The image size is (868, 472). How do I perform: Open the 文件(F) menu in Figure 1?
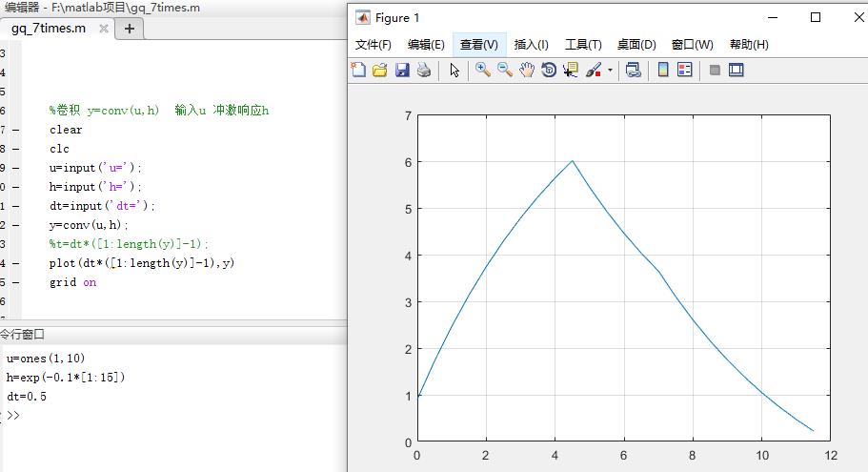click(373, 44)
